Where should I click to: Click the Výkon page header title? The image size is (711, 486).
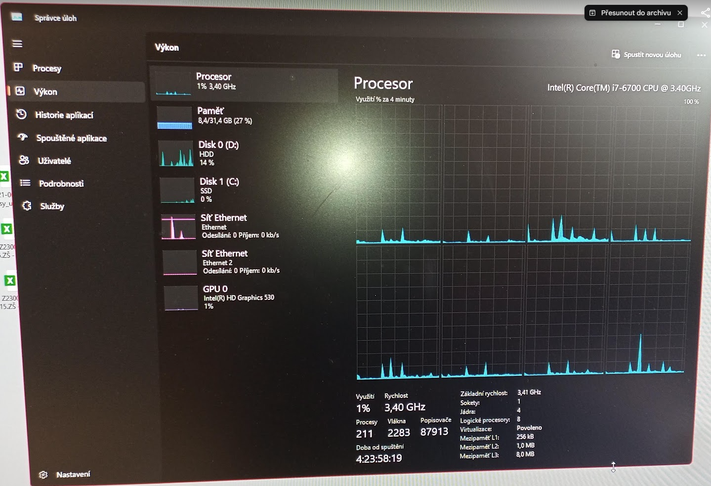click(166, 47)
